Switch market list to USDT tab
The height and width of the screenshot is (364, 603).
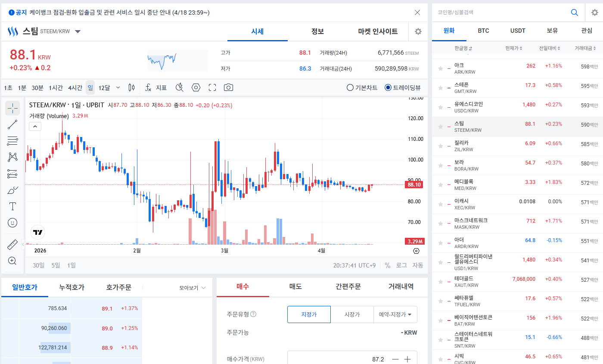(518, 31)
